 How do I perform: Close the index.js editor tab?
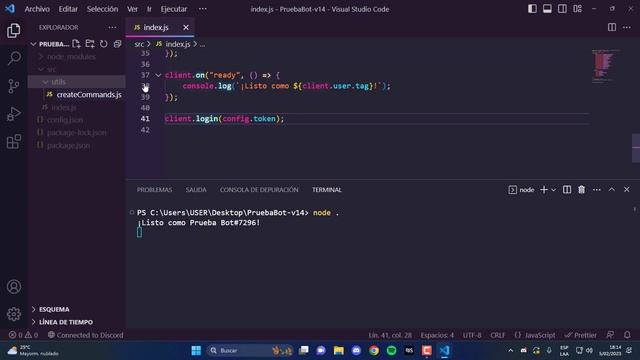[186, 27]
